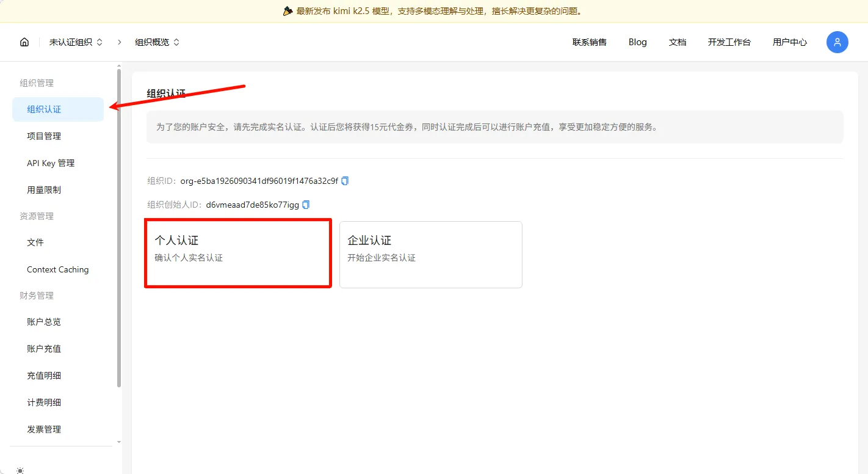Choose the 企业认证 card
868x474 pixels.
click(x=430, y=254)
